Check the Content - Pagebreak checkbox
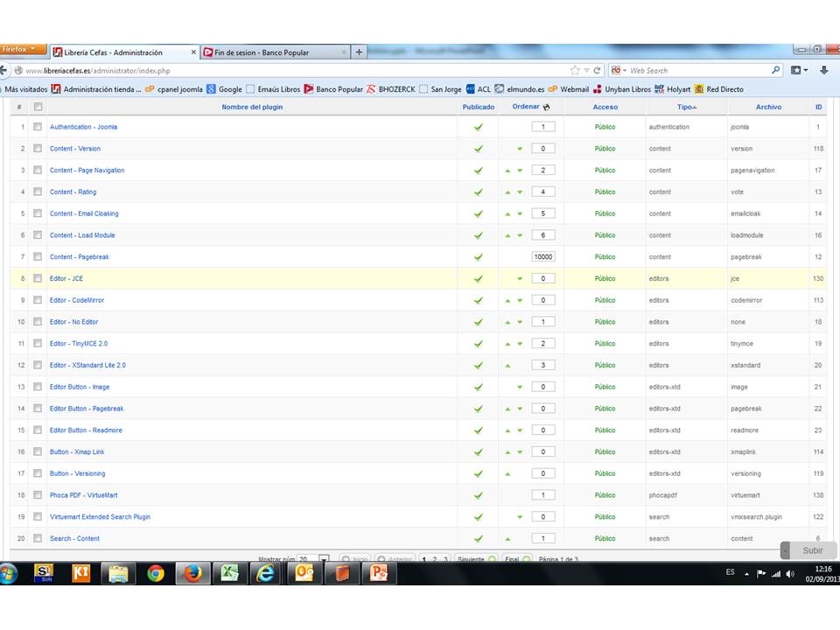This screenshot has width=840, height=630. pos(38,256)
